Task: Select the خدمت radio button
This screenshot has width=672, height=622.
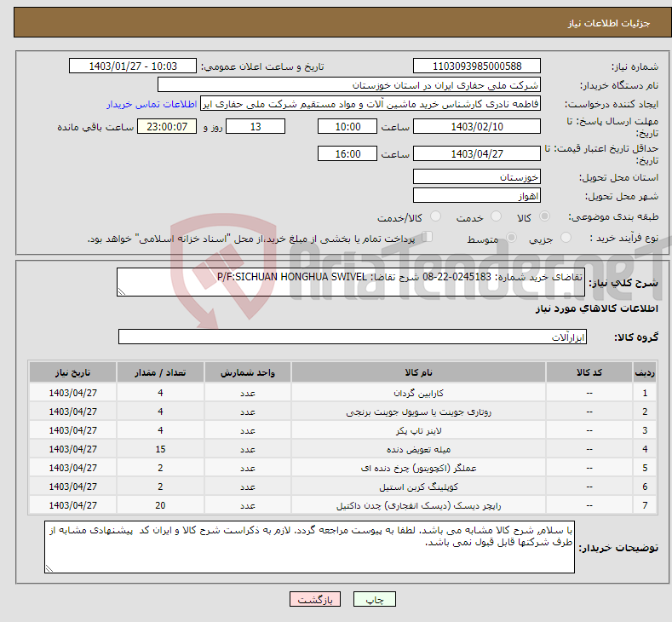Action: pos(496,216)
